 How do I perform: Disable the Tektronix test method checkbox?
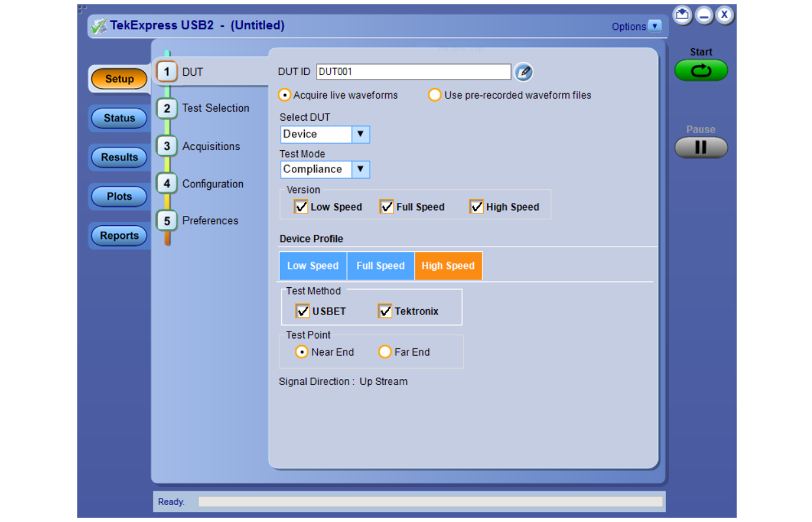pyautogui.click(x=385, y=311)
